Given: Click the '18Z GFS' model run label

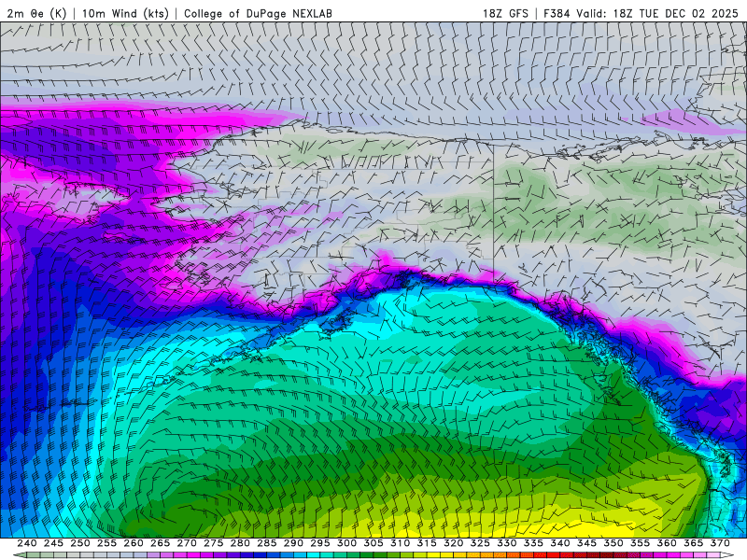Looking at the screenshot, I should click(505, 13).
